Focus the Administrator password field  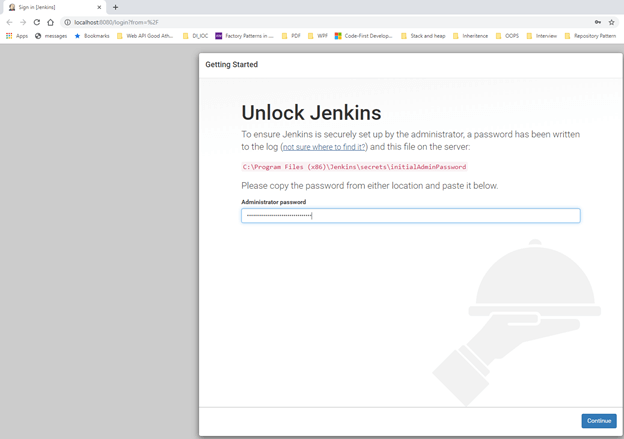411,216
